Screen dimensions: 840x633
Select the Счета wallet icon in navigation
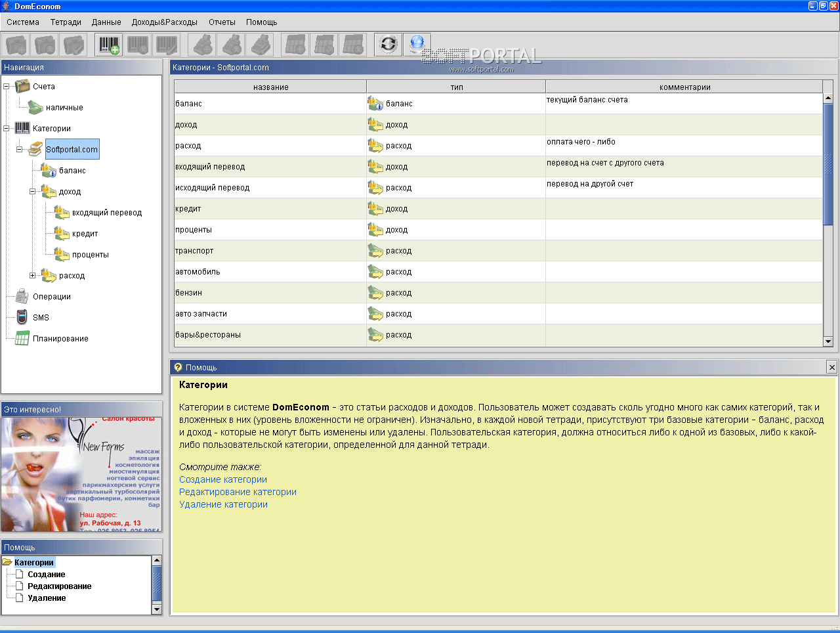click(22, 86)
